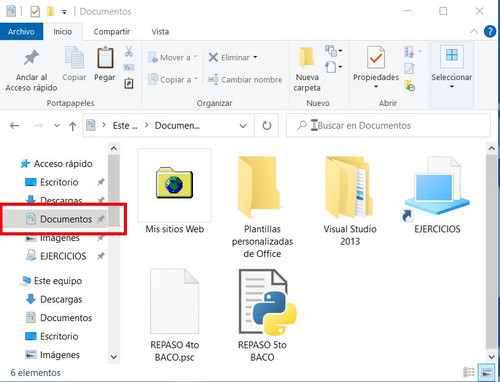
Task: Select the Visual Studio 2013 folder
Action: [x=350, y=201]
